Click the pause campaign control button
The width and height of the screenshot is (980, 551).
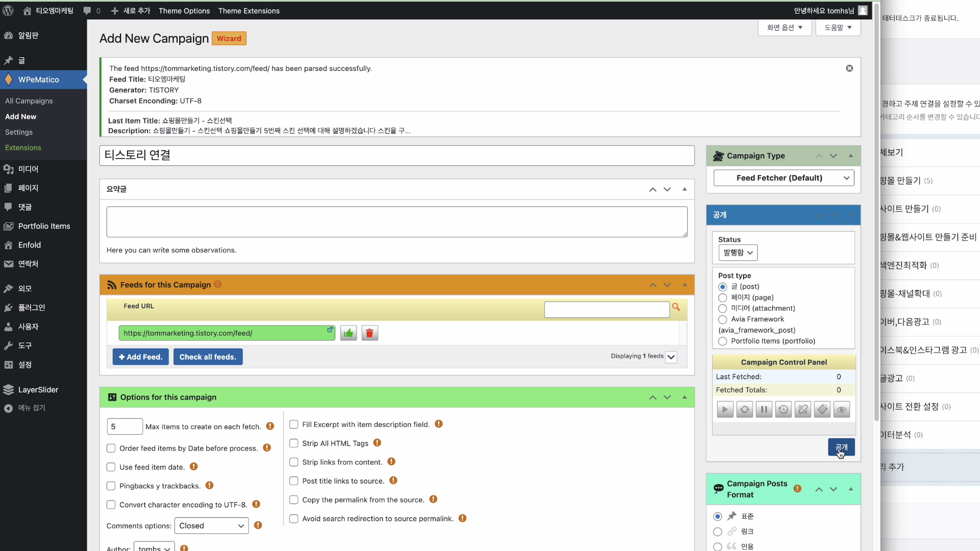[764, 409]
